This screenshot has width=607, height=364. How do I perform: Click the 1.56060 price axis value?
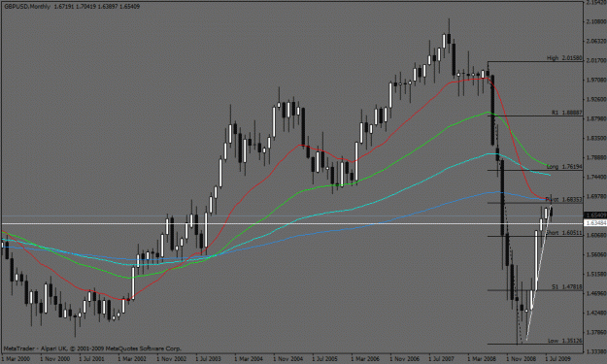[595, 254]
